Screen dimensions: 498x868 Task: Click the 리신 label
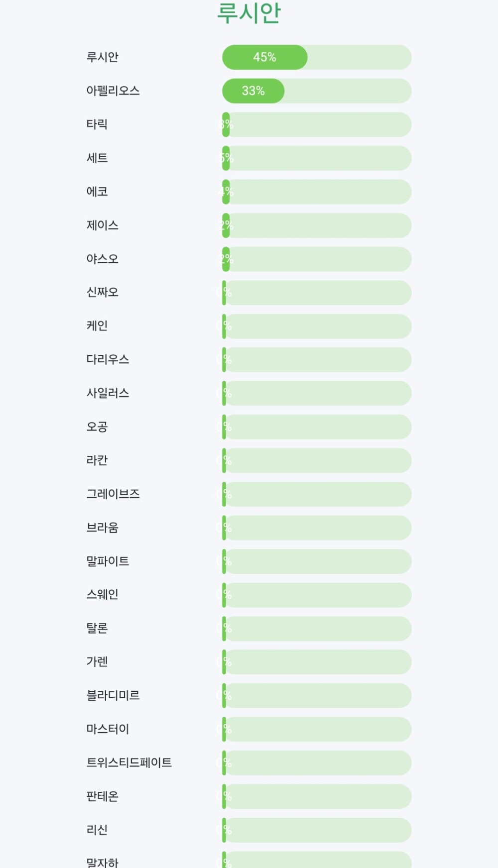97,830
